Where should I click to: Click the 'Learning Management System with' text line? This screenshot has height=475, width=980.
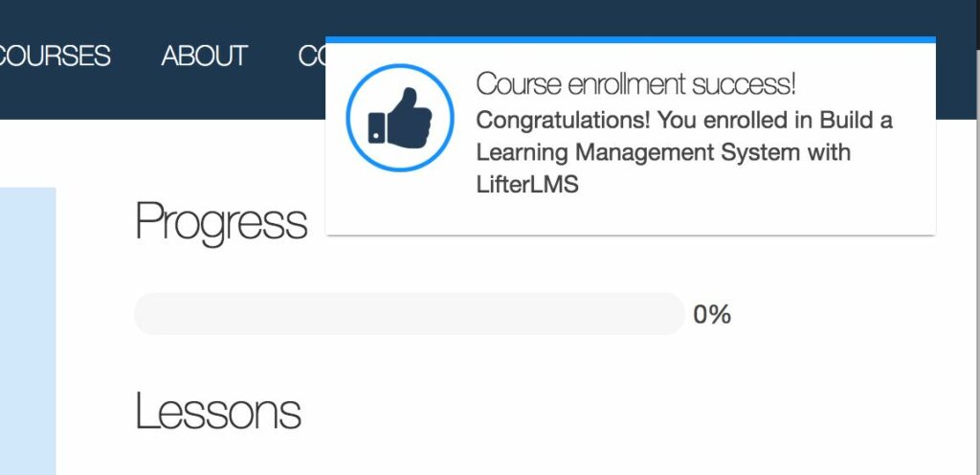[x=663, y=152]
